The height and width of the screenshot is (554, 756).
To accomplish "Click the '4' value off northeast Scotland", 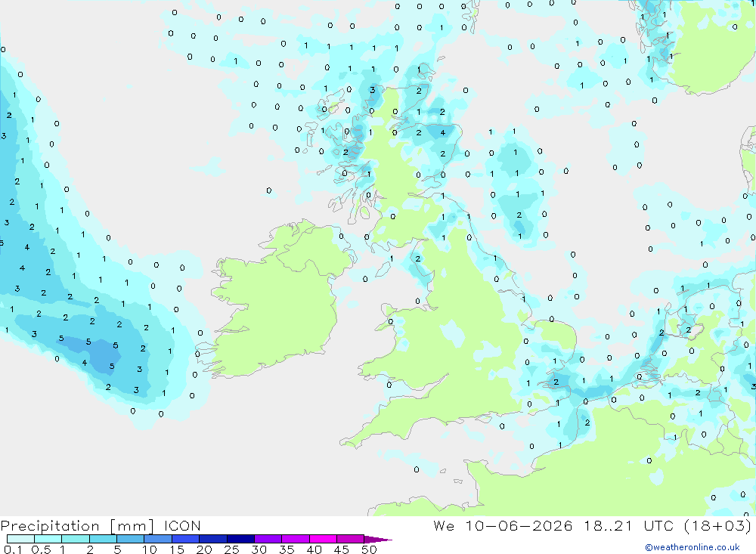I will pyautogui.click(x=442, y=133).
